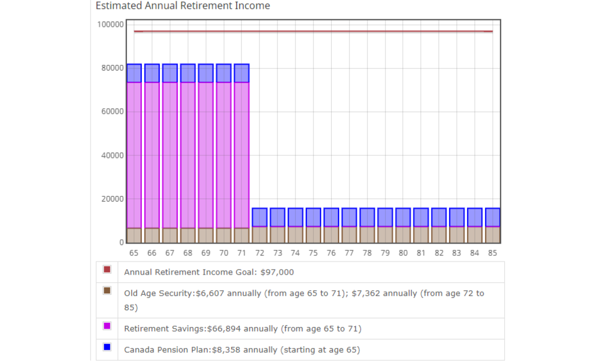Click the magenta Retirement Savings legend swatch
The image size is (590, 364).
pos(107,326)
